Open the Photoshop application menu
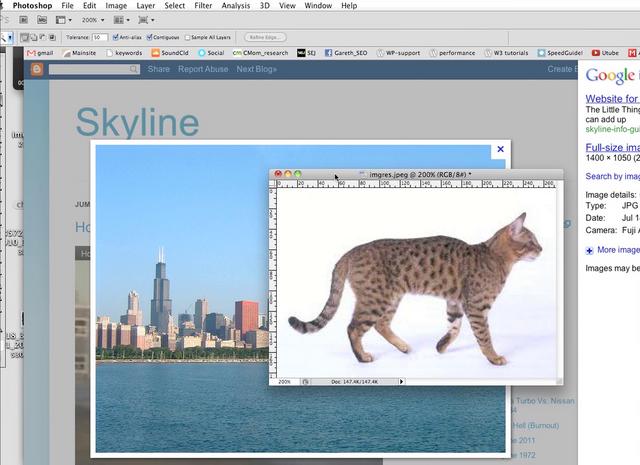This screenshot has width=640, height=465. pyautogui.click(x=32, y=6)
